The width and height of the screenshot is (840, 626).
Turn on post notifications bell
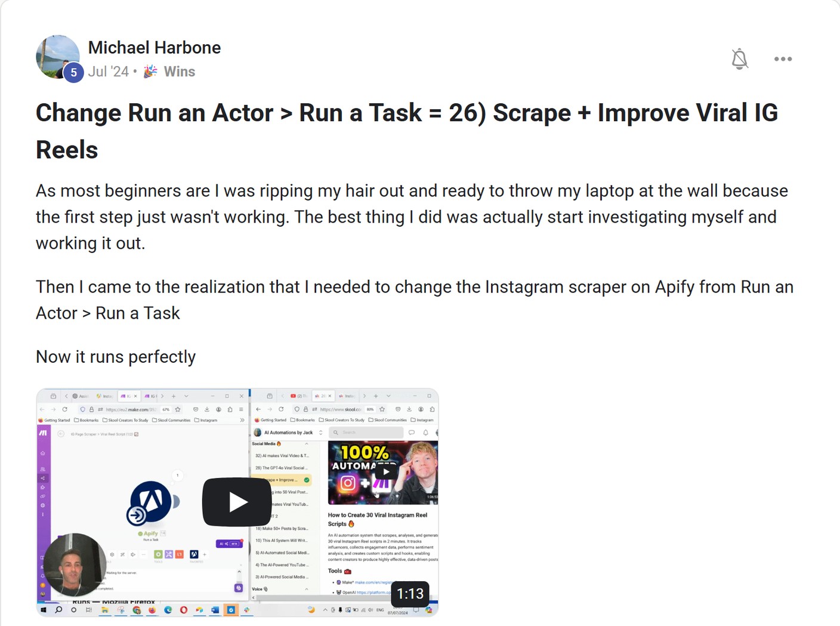click(x=739, y=58)
